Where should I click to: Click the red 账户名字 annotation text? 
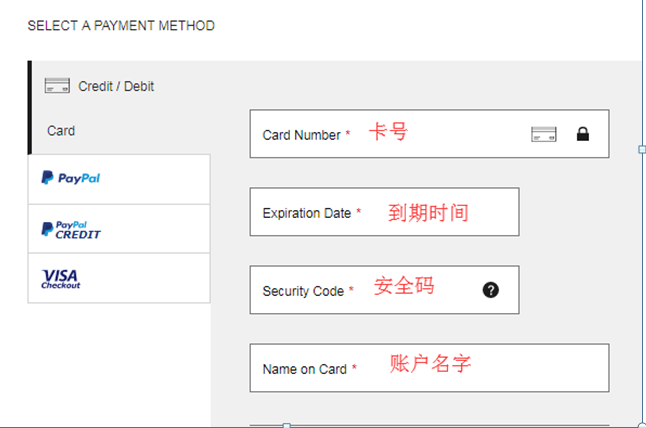pyautogui.click(x=430, y=364)
